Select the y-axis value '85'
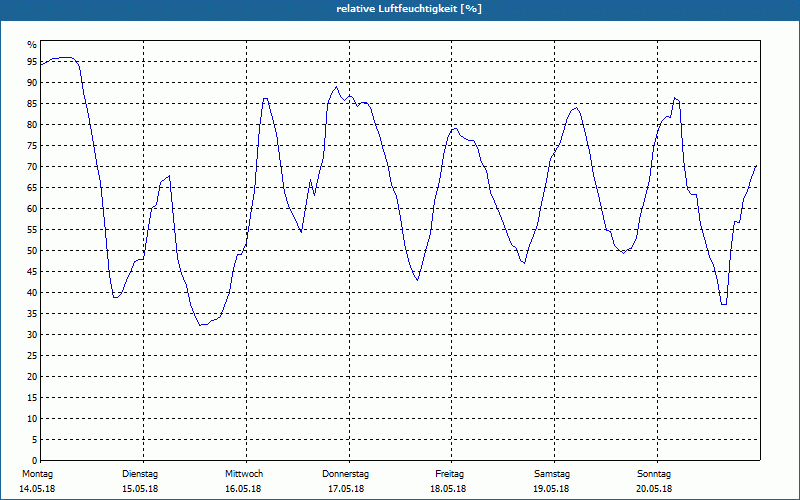 [32, 104]
